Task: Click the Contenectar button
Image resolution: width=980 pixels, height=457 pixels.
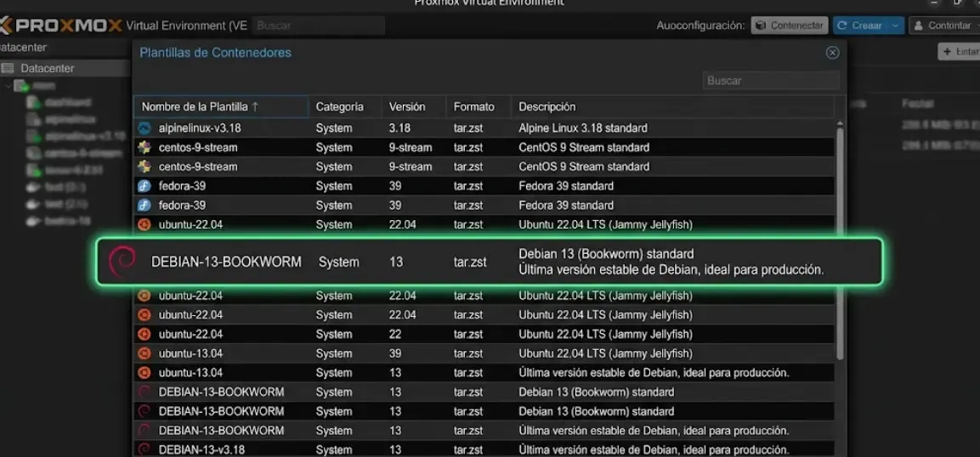Action: tap(790, 25)
